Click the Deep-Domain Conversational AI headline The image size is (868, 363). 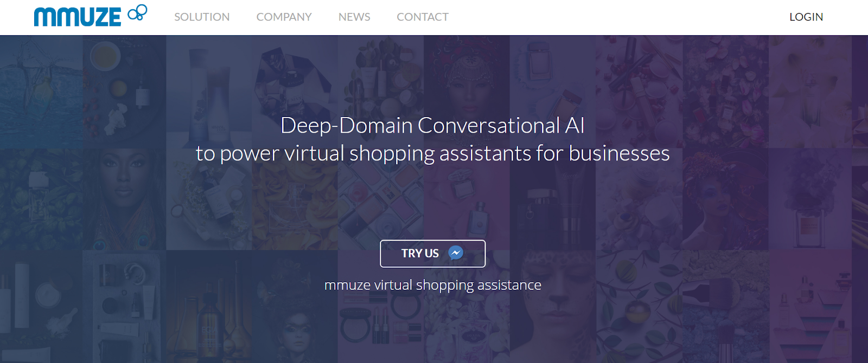tap(432, 125)
